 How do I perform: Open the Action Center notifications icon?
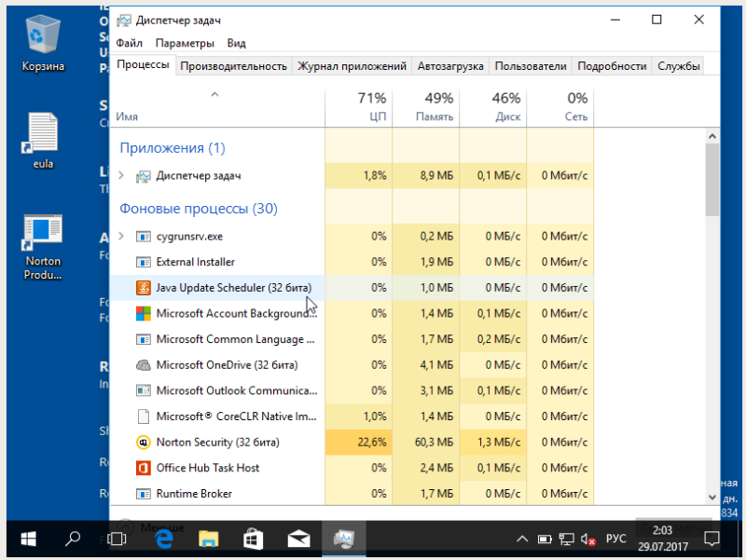tap(711, 539)
